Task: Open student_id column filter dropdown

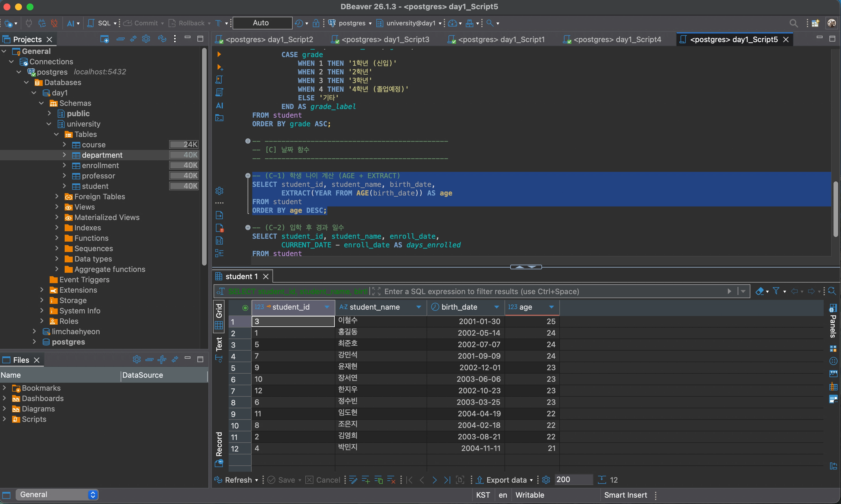Action: tap(327, 307)
